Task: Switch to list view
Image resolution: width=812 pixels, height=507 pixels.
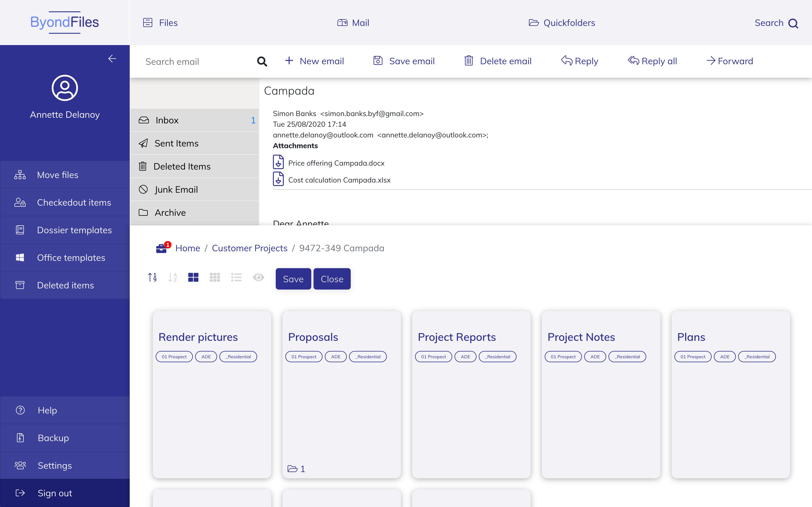Action: pyautogui.click(x=236, y=278)
